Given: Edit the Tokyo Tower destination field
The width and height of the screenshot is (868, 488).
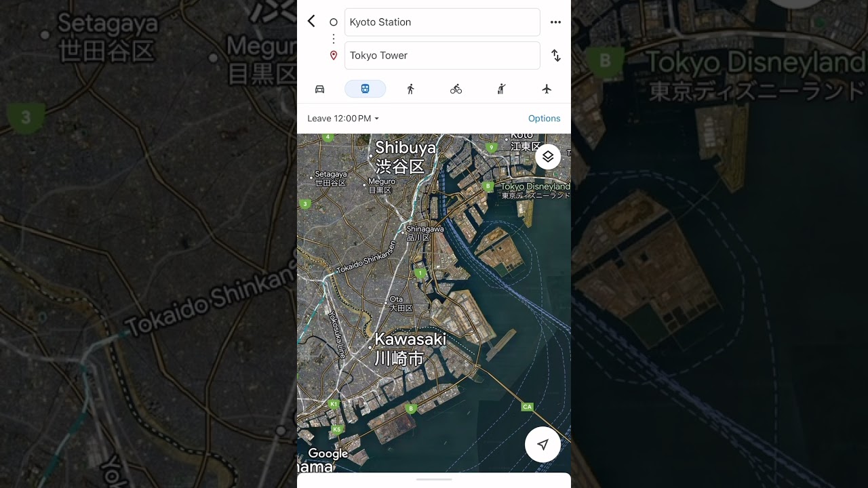Looking at the screenshot, I should 442,56.
